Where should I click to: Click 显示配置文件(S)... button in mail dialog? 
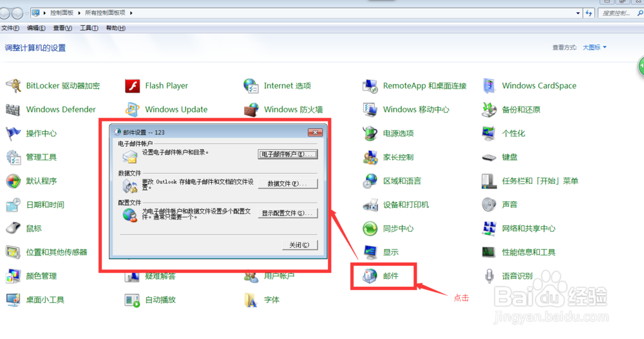(x=287, y=214)
